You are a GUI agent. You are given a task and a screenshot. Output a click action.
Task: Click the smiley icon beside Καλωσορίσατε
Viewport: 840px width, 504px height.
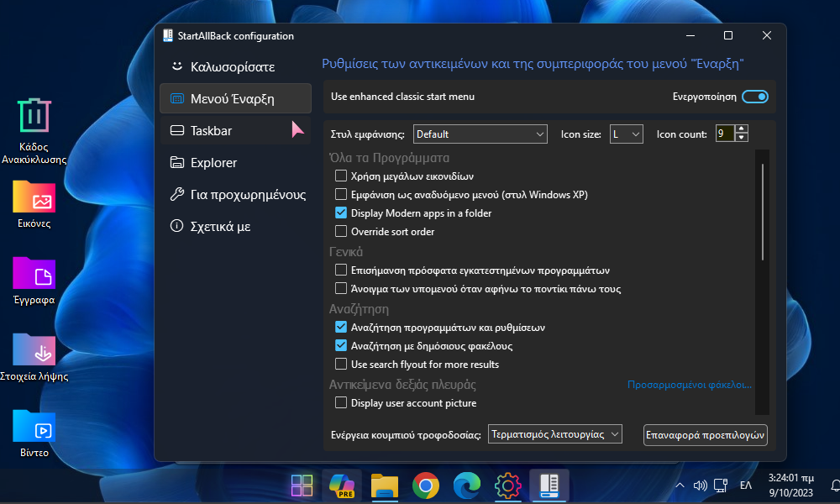176,66
